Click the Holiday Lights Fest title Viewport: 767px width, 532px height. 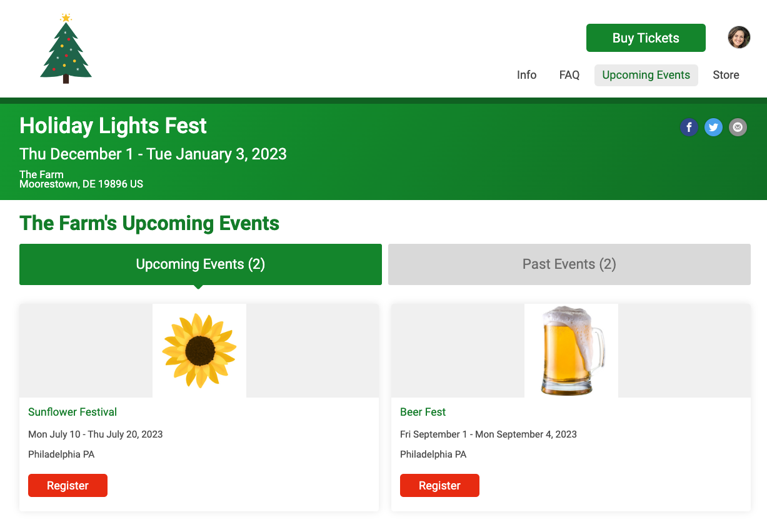pyautogui.click(x=113, y=126)
